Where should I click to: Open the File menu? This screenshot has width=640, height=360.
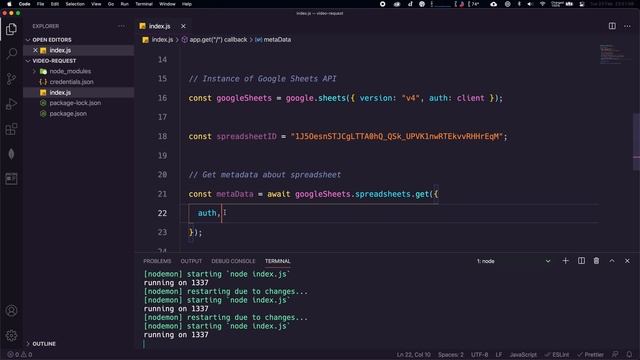click(40, 4)
